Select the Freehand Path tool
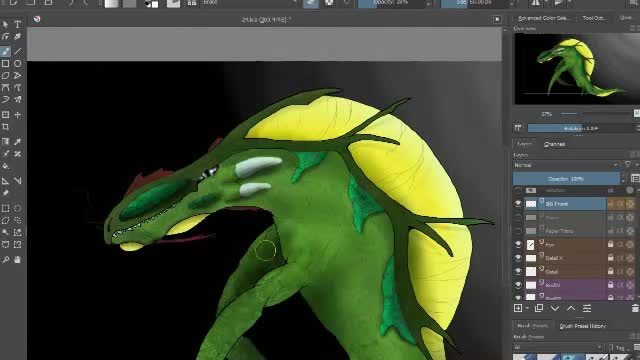The height and width of the screenshot is (360, 640). pyautogui.click(x=18, y=87)
